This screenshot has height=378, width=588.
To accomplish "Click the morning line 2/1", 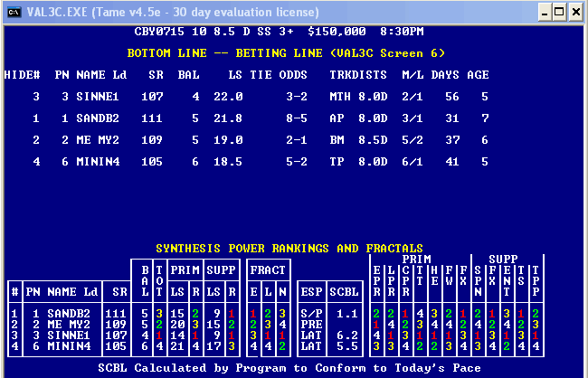I will click(x=413, y=97).
